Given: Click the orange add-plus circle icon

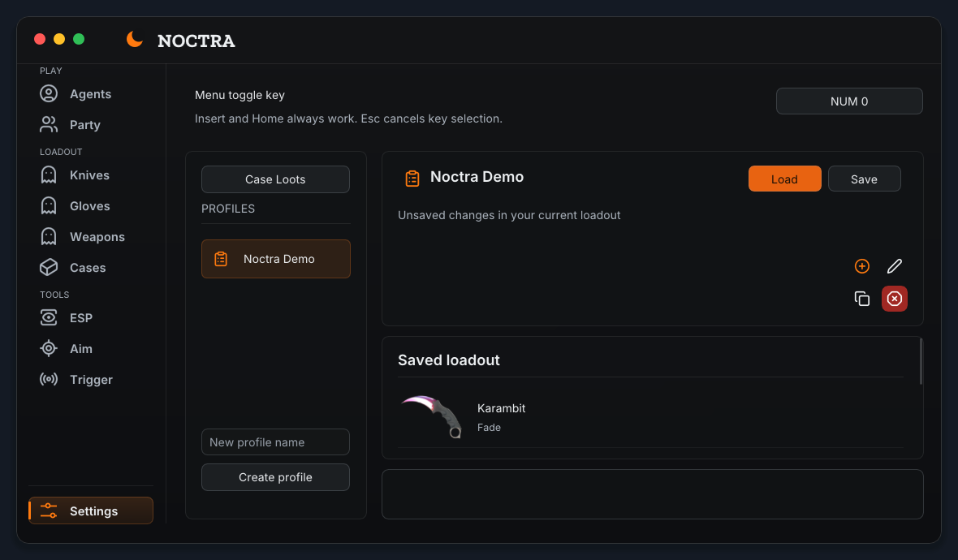Looking at the screenshot, I should coord(862,266).
